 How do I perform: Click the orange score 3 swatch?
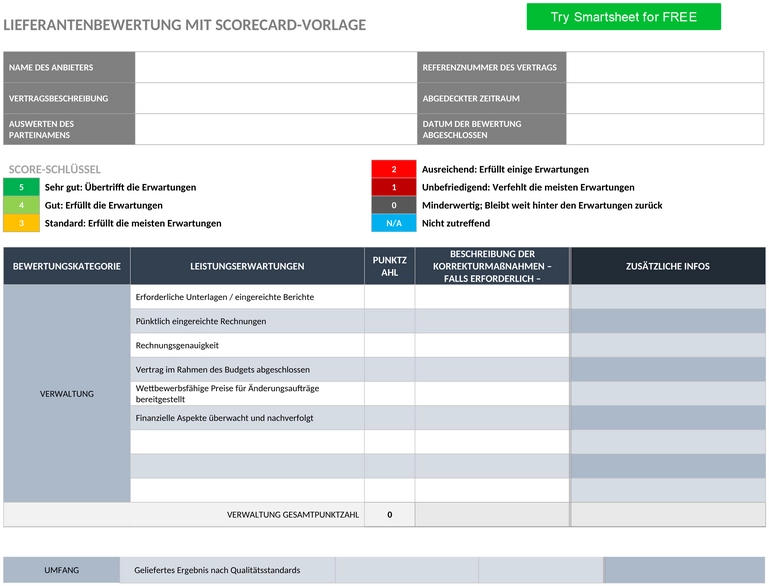21,223
